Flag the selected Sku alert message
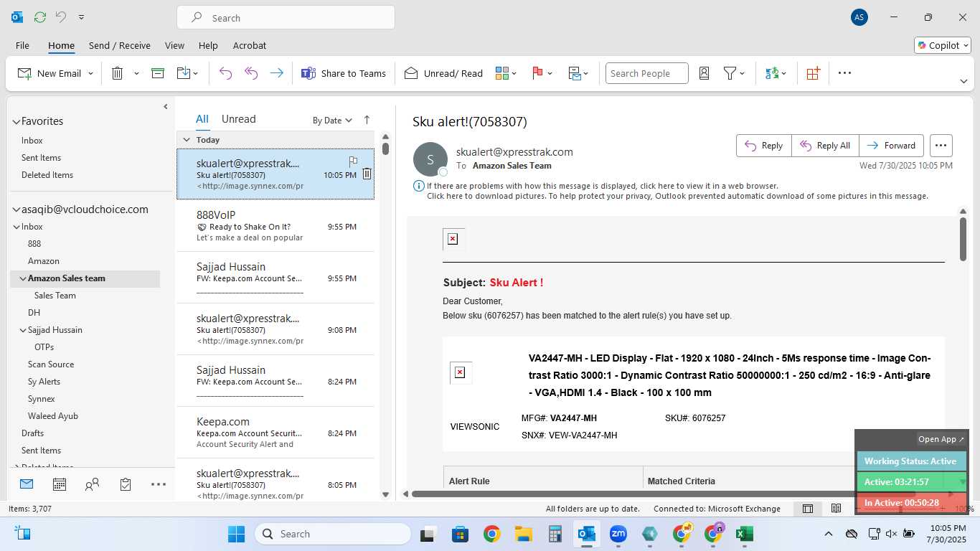Image resolution: width=980 pixels, height=551 pixels. pyautogui.click(x=353, y=161)
